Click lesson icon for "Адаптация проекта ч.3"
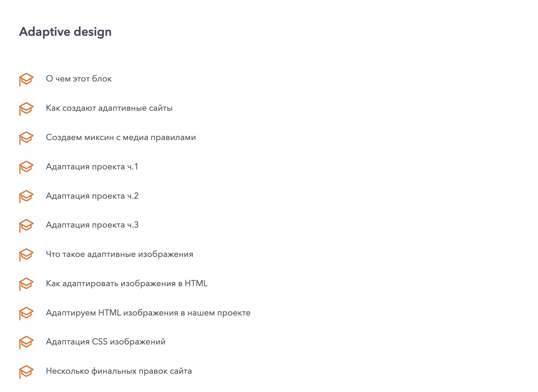This screenshot has height=392, width=538. point(26,225)
